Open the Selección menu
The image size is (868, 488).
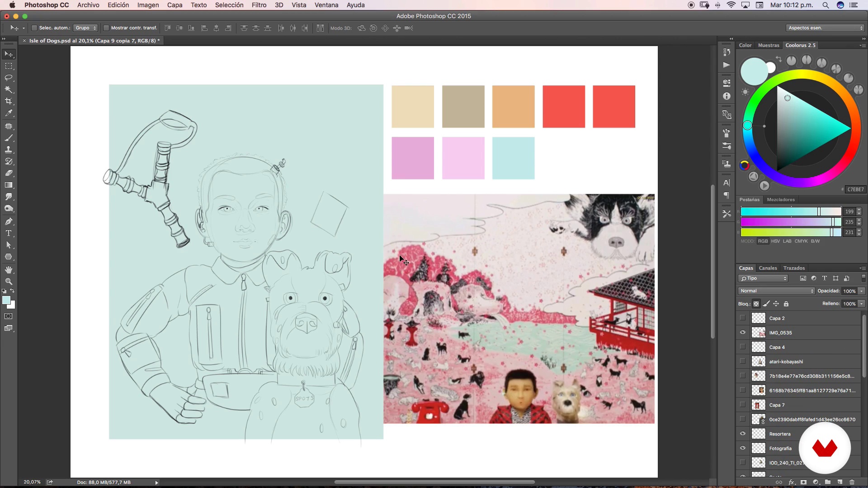point(229,5)
